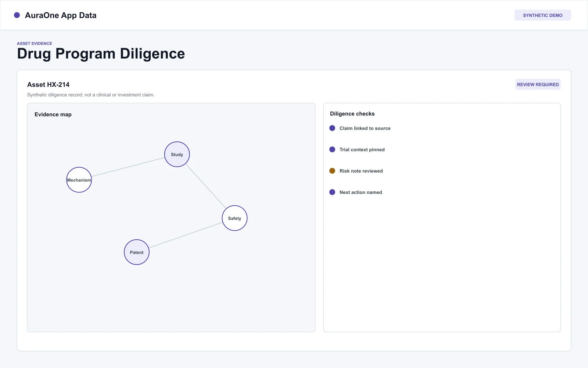Click the 'Synthetic diligence record' disclaimer text
Screen dimensions: 588x368
click(91, 95)
